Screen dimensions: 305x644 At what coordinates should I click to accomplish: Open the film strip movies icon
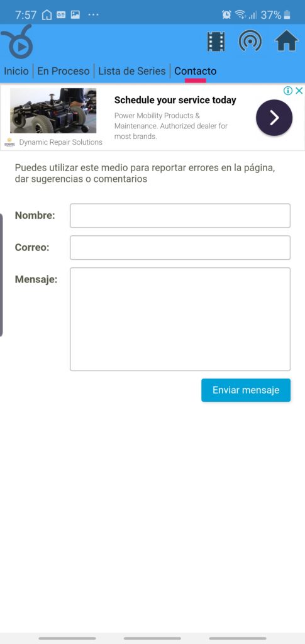click(216, 42)
